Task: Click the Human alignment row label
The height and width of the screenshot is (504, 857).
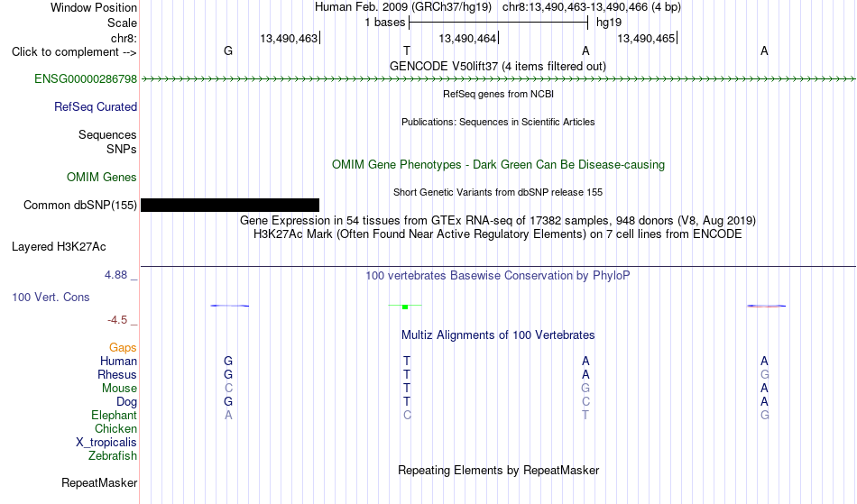Action: coord(118,362)
